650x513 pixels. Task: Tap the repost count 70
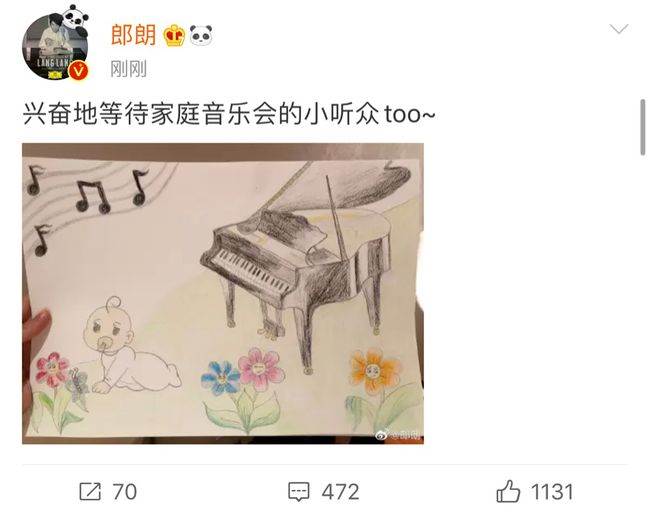pos(124,492)
